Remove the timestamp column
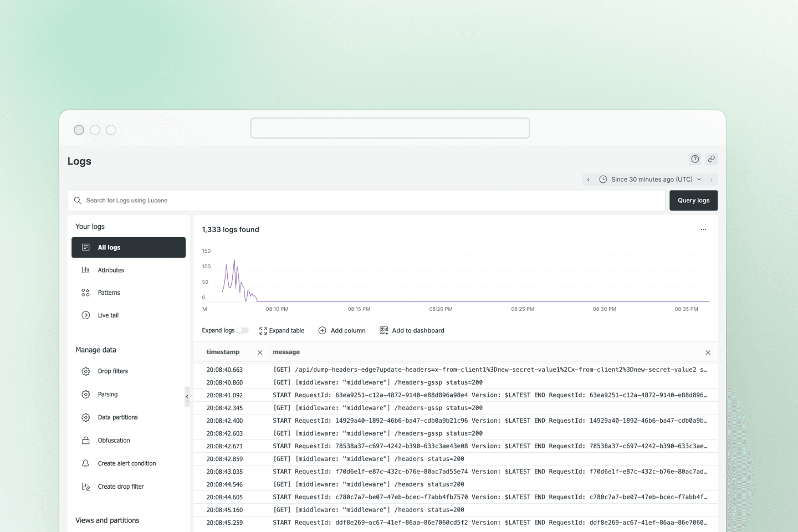 pyautogui.click(x=260, y=352)
